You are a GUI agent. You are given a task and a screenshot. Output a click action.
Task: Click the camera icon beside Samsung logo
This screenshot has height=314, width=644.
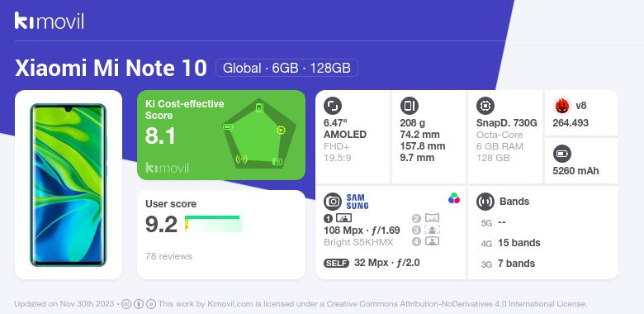tap(333, 202)
